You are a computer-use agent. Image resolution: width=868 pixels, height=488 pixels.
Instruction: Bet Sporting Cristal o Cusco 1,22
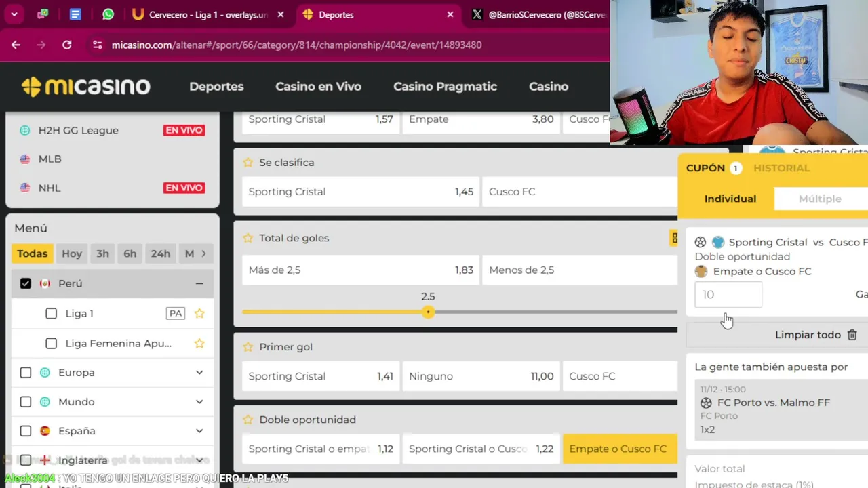[x=481, y=449]
